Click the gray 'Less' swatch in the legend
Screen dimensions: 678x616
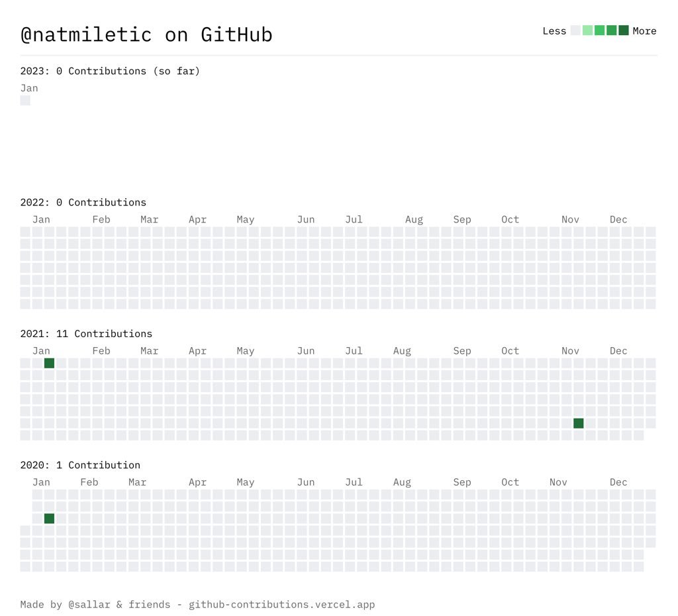point(575,30)
